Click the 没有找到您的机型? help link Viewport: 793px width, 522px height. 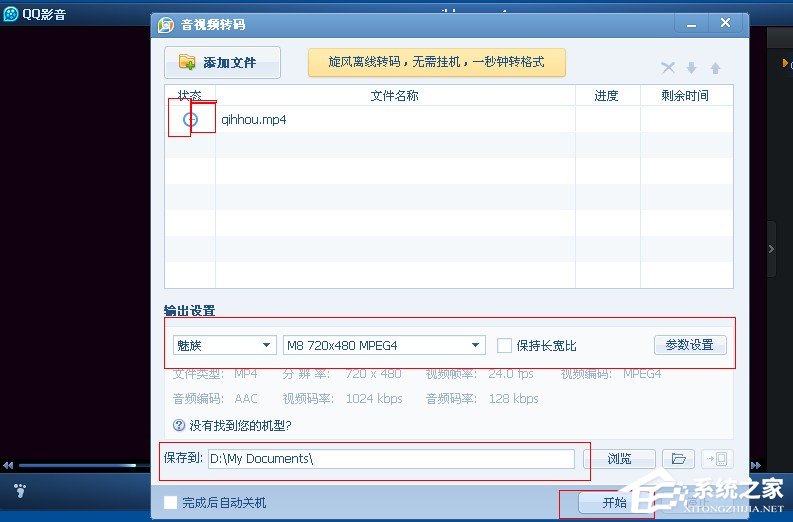[x=240, y=425]
